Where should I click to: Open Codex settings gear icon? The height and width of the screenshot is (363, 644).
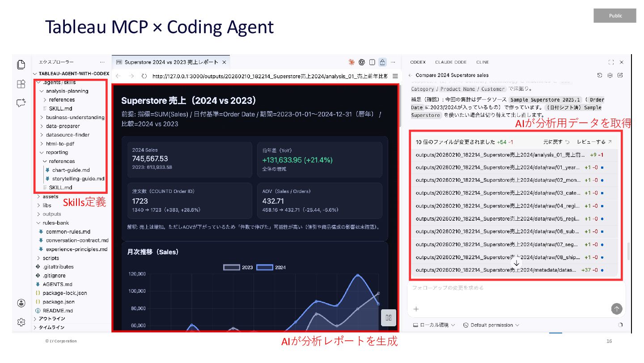pyautogui.click(x=610, y=75)
